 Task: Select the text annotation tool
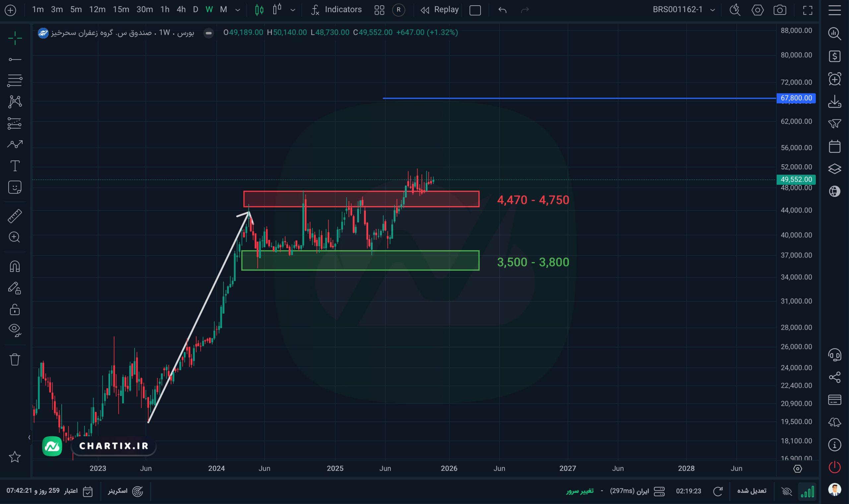point(15,166)
